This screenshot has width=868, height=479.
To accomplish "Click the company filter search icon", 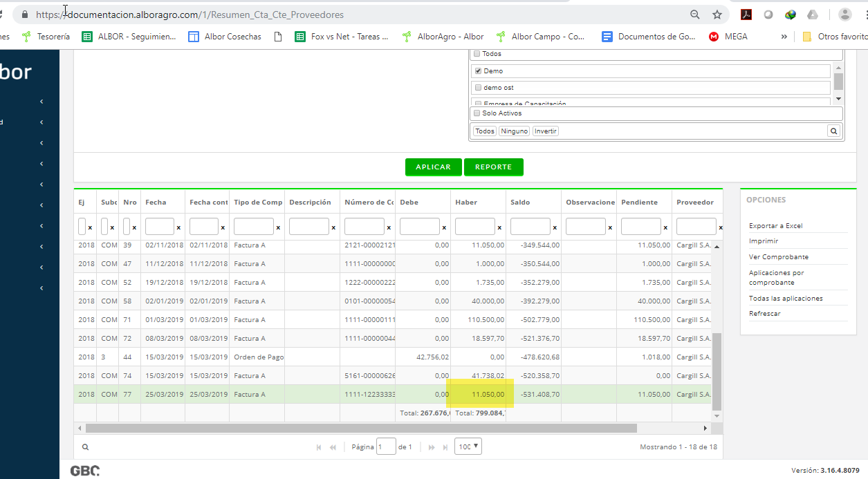I will [834, 131].
